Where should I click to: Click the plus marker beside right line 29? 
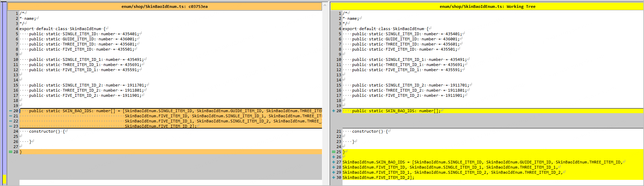coord(334,172)
